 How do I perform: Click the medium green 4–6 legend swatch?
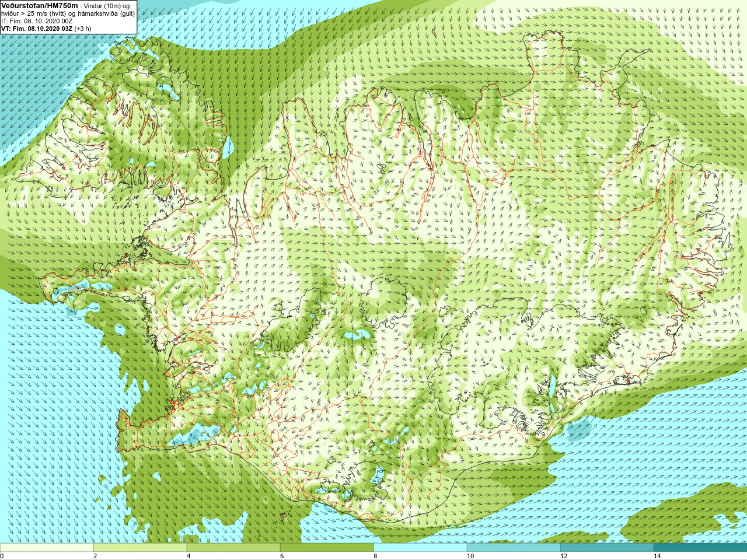(233, 548)
